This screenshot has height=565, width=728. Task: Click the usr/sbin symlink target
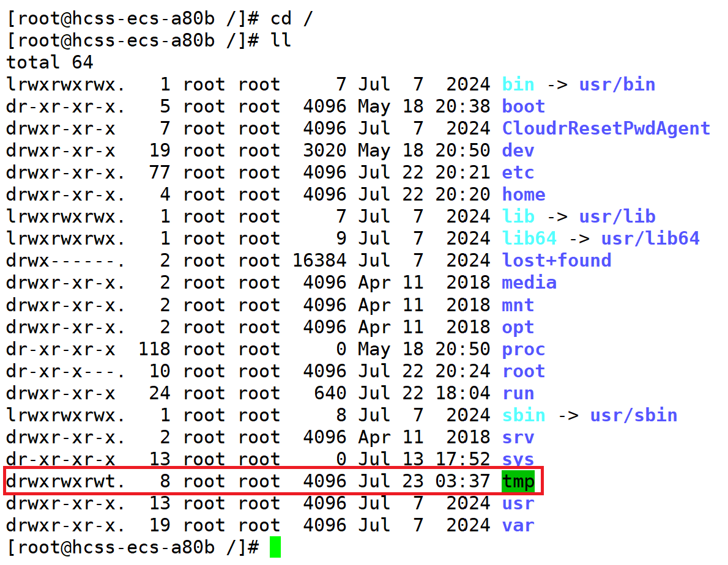[633, 415]
